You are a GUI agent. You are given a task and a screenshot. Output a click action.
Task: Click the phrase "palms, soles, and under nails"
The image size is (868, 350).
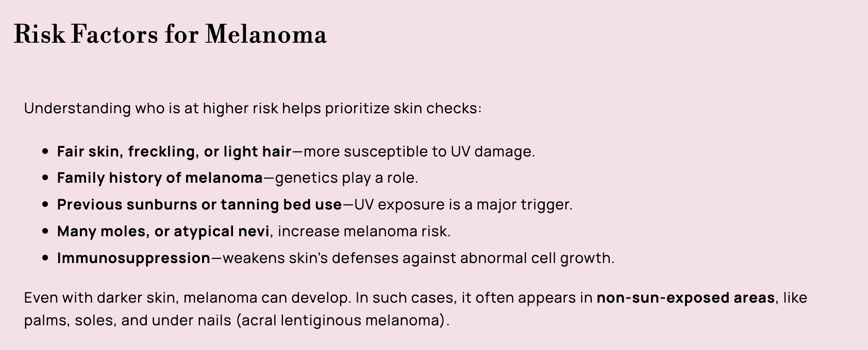pyautogui.click(x=128, y=321)
